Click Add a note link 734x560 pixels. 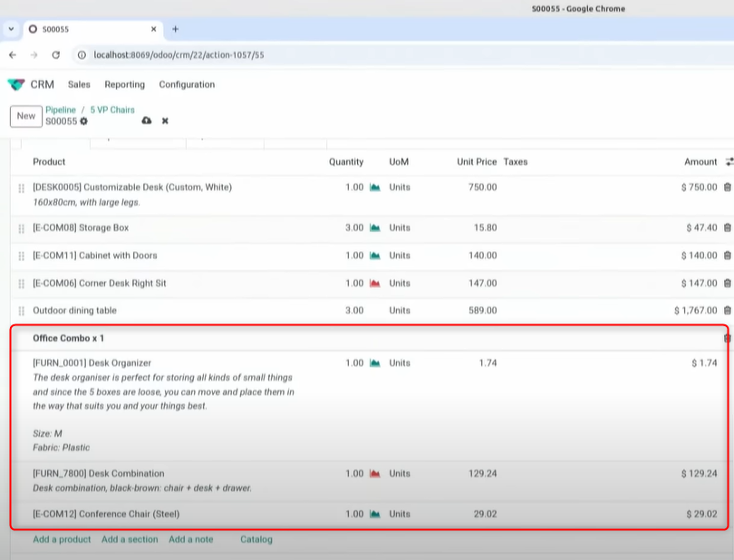tap(191, 539)
